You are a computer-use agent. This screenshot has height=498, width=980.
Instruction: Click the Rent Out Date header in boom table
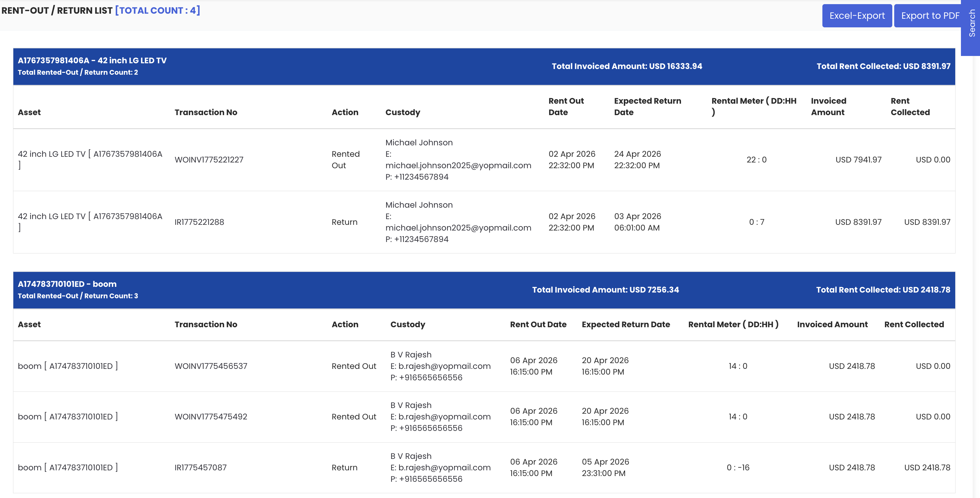[x=538, y=324]
